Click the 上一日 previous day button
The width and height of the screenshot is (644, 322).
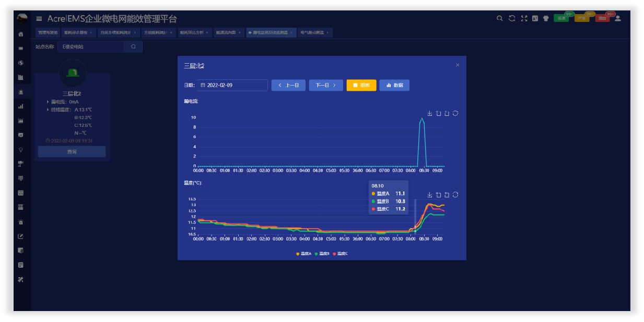tap(288, 85)
